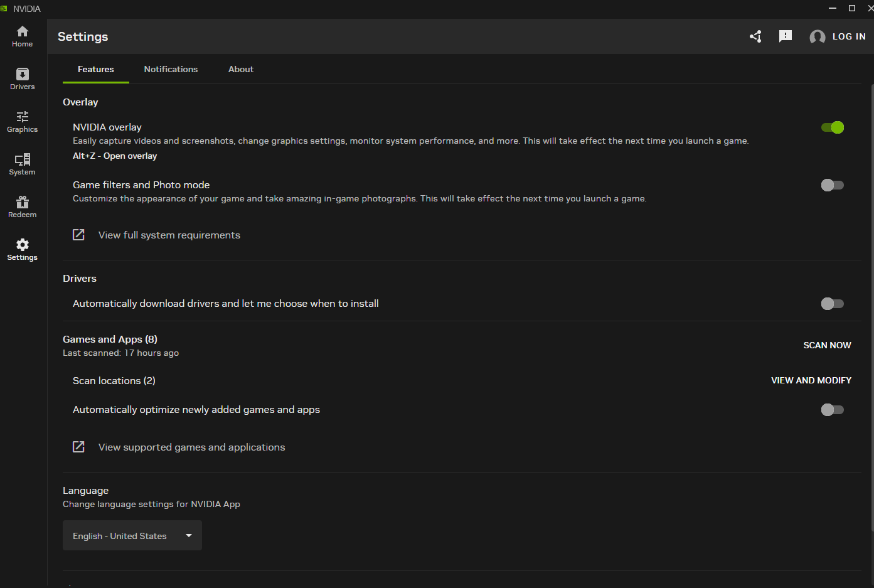The width and height of the screenshot is (874, 588).
Task: Open the System page icon
Action: tap(23, 160)
